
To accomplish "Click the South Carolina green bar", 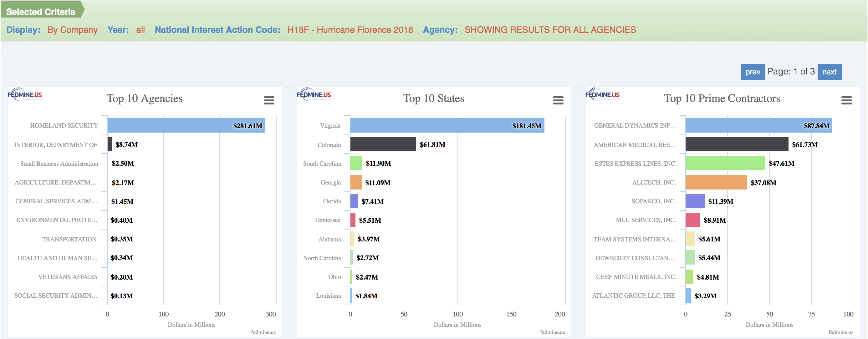I will point(356,163).
